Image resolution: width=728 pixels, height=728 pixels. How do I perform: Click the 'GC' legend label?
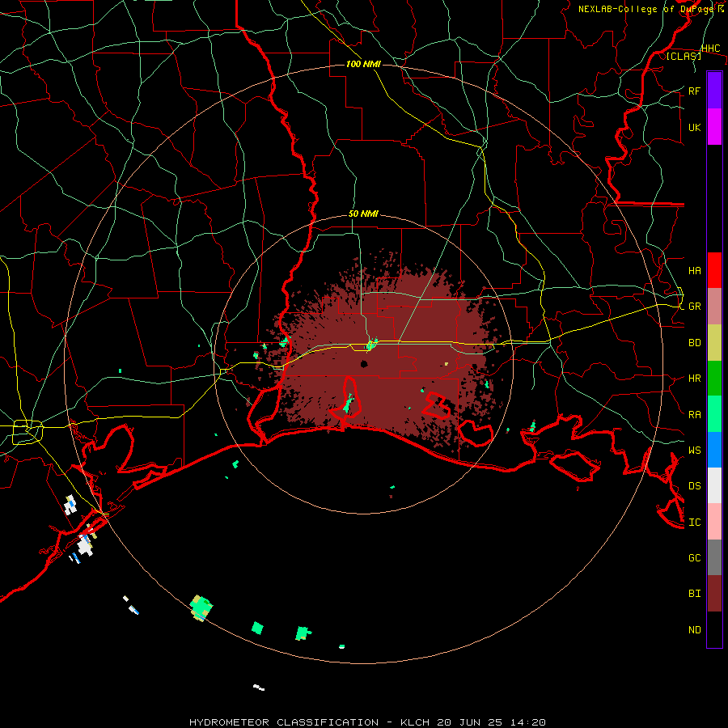click(x=694, y=558)
